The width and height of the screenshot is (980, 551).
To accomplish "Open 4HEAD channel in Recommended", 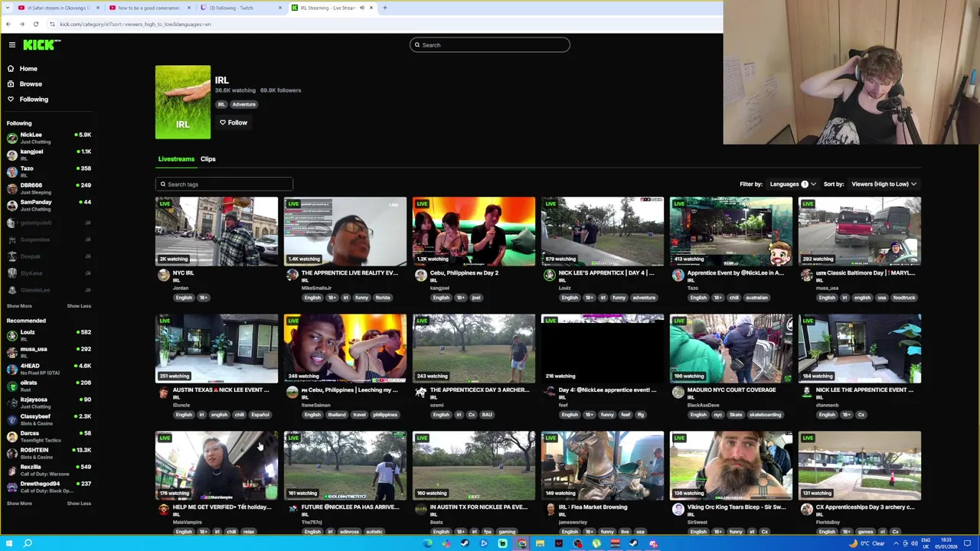I will pyautogui.click(x=49, y=369).
